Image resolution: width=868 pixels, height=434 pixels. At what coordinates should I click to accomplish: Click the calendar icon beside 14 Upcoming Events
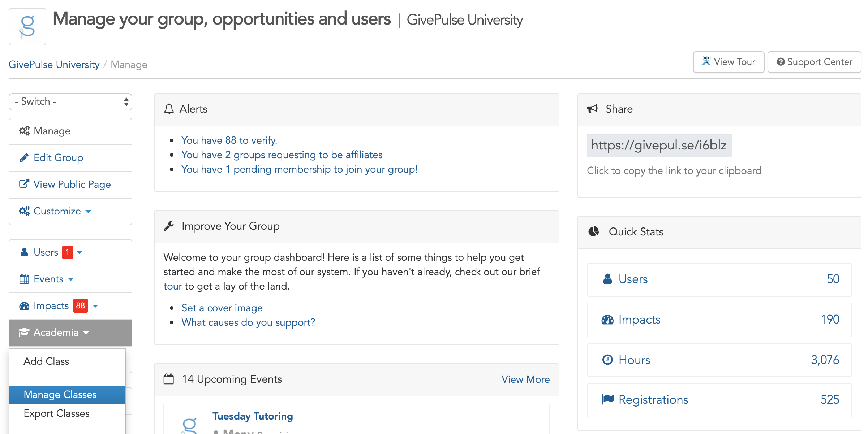click(169, 379)
